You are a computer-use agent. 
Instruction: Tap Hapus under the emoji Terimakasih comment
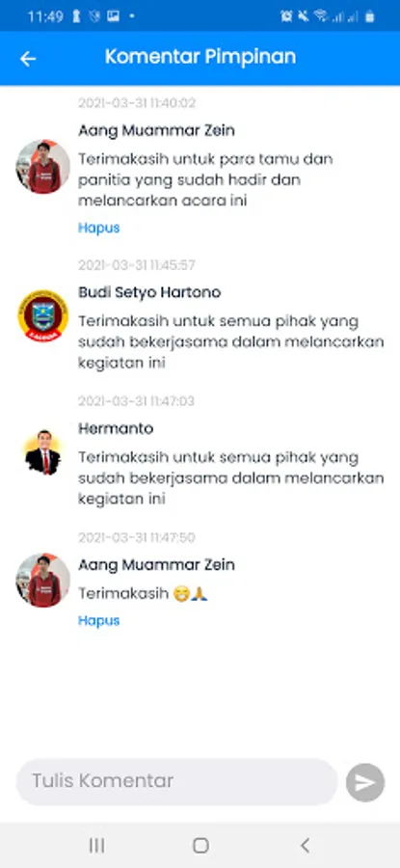(x=98, y=620)
